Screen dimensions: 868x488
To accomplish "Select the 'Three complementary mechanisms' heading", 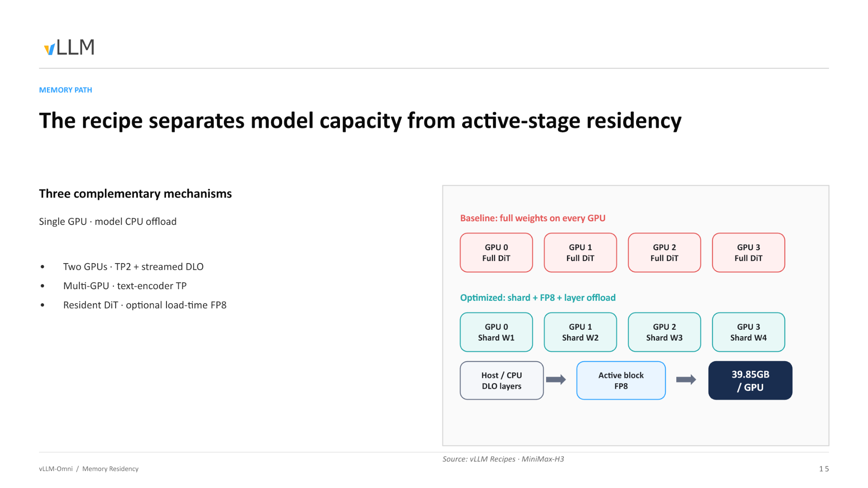I will (x=135, y=194).
